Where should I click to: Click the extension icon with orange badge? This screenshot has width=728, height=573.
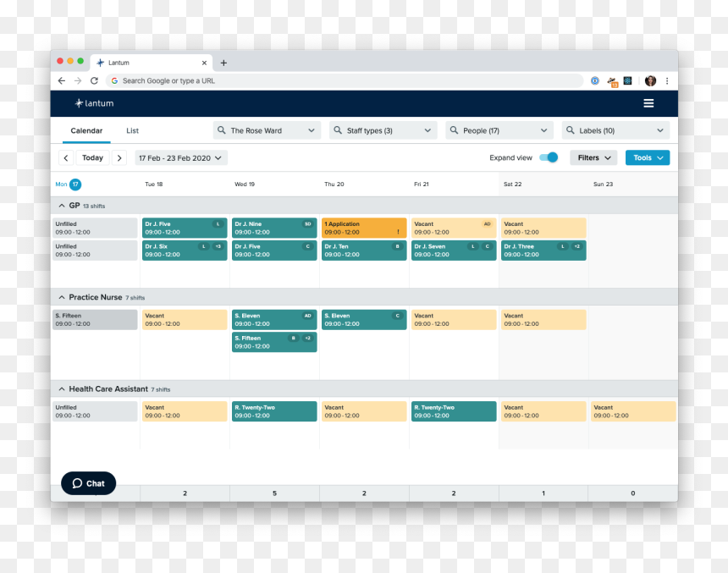(612, 82)
